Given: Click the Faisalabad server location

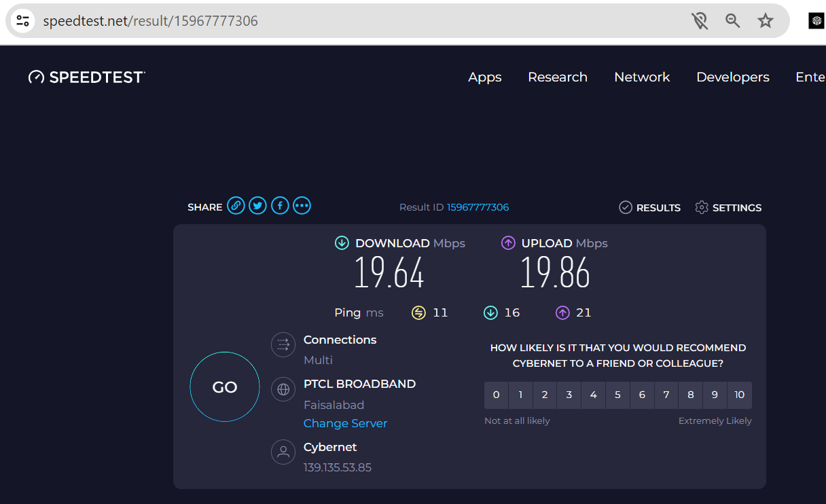Looking at the screenshot, I should [x=334, y=405].
